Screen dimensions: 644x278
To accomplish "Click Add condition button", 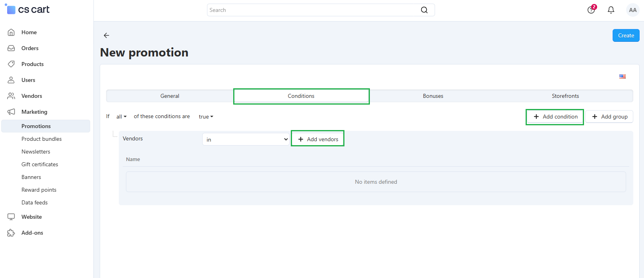I will coord(555,117).
